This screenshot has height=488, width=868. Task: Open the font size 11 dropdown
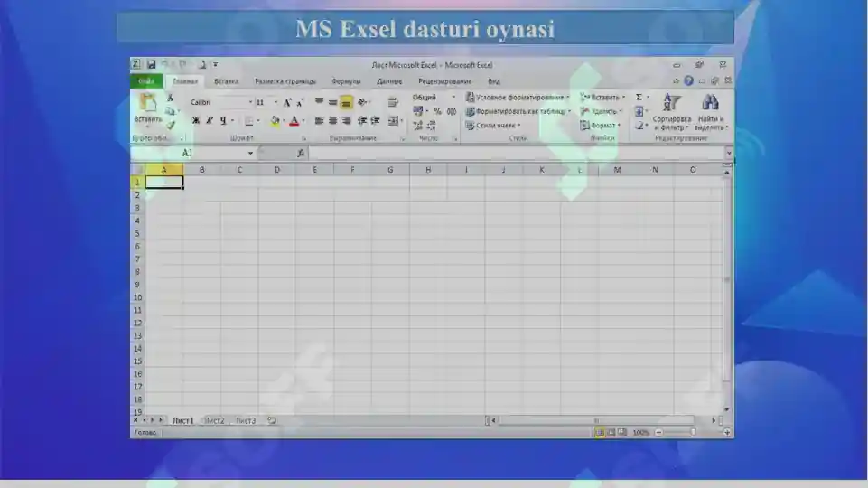[275, 102]
